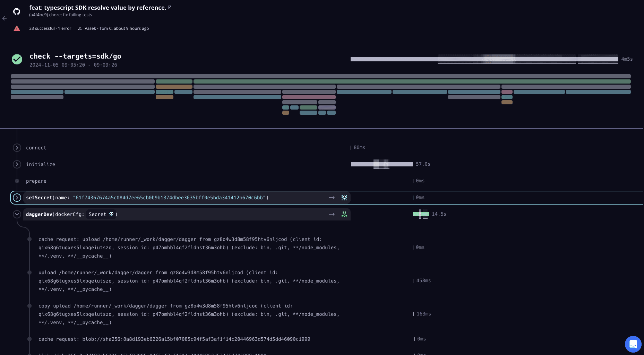Expand the initialize step chevron

pyautogui.click(x=17, y=164)
